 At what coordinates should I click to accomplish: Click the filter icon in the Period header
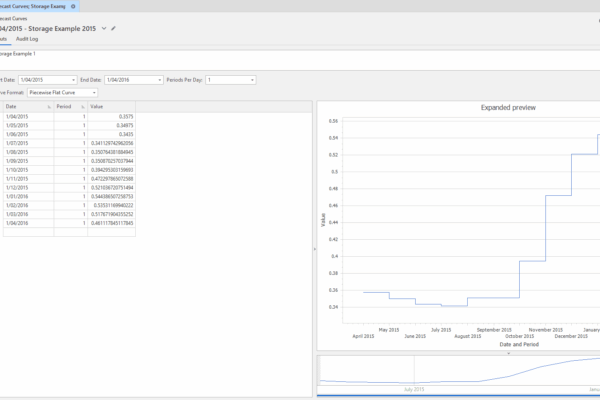83,107
